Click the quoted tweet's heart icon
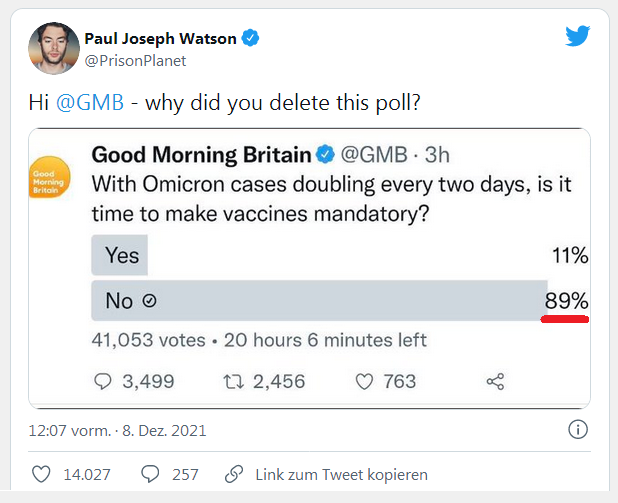618x503 pixels. [x=365, y=381]
